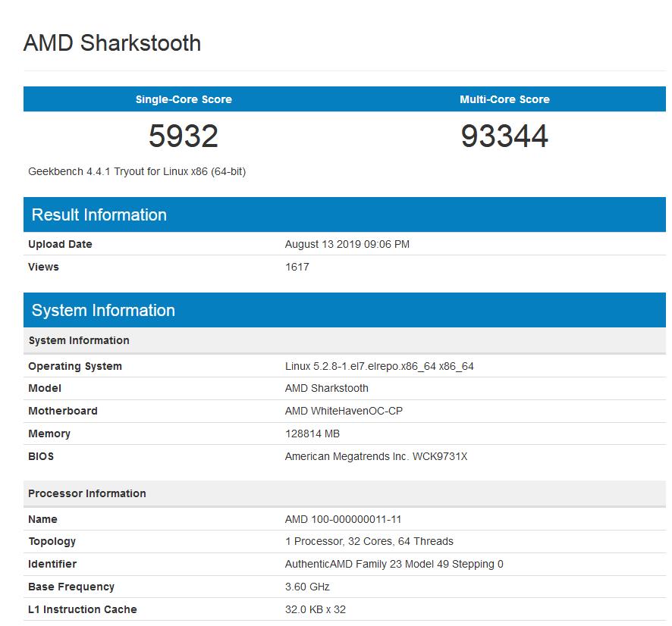Click the Views label
The width and height of the screenshot is (672, 626).
[43, 267]
